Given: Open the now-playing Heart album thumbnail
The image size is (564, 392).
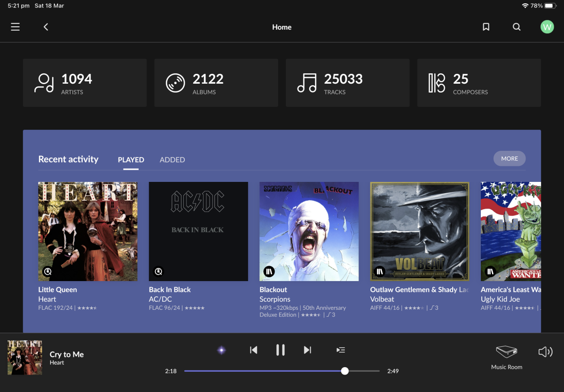Looking at the screenshot, I should [x=25, y=358].
